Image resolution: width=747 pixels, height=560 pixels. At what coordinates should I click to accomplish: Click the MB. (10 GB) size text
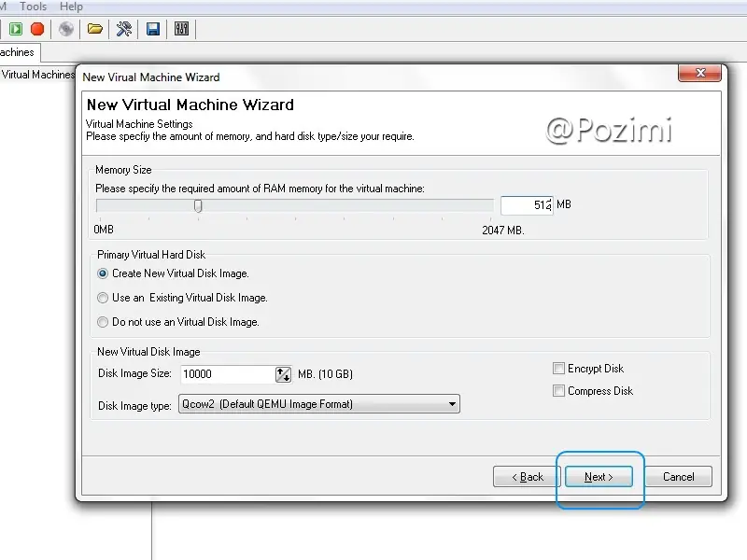pos(325,374)
